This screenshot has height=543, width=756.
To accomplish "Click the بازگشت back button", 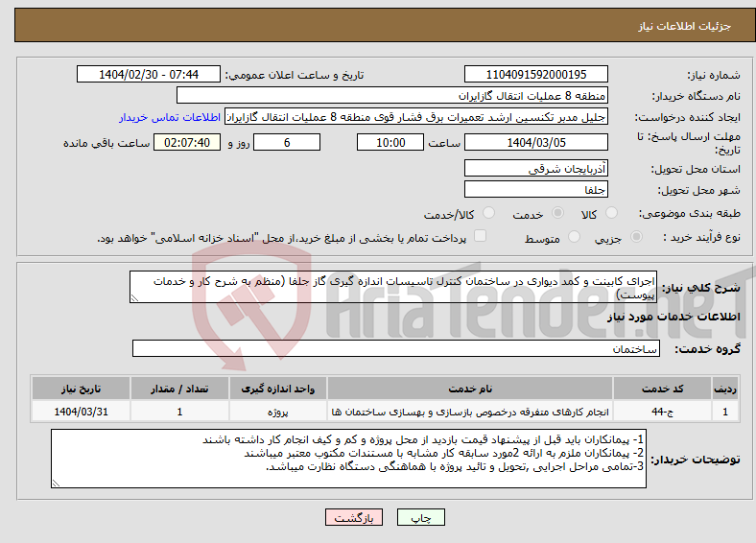I will [x=354, y=517].
